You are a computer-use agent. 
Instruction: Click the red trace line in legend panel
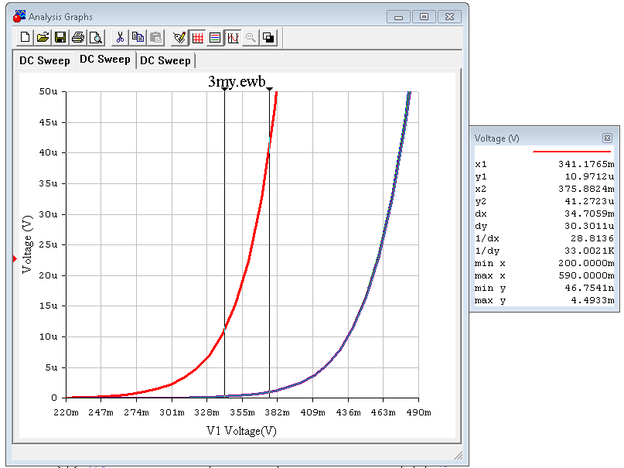(x=571, y=152)
